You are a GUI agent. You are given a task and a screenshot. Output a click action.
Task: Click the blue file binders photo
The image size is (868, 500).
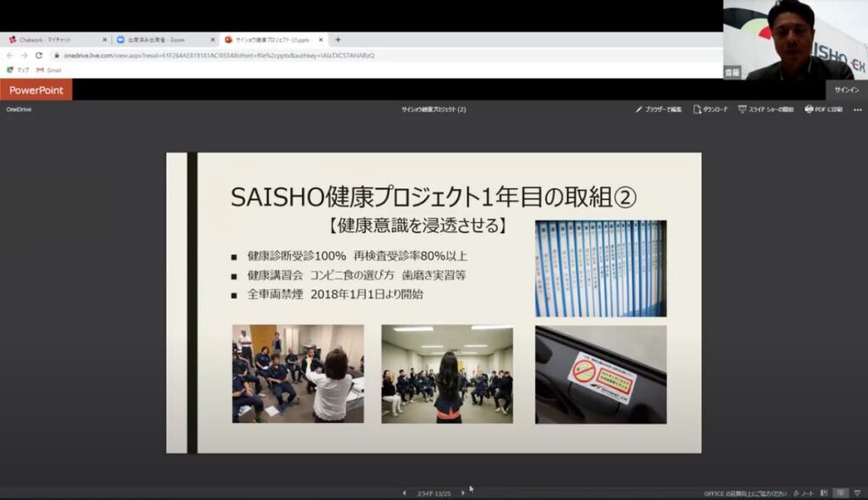[601, 269]
